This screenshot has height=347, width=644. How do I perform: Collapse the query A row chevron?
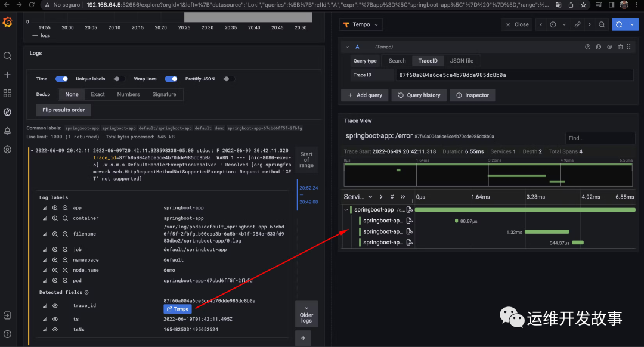348,47
